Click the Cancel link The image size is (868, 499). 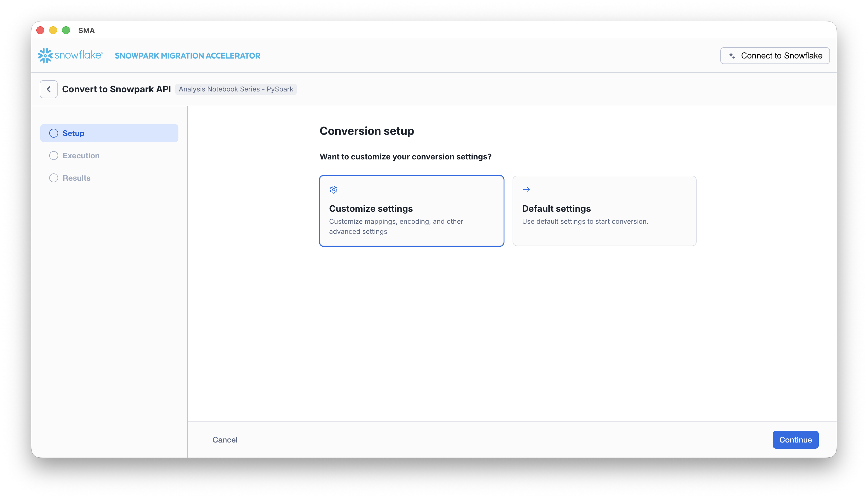click(x=225, y=440)
